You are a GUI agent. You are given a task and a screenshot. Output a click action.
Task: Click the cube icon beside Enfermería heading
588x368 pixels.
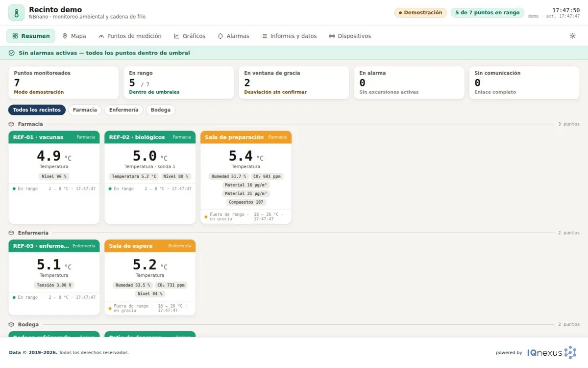[x=11, y=233]
